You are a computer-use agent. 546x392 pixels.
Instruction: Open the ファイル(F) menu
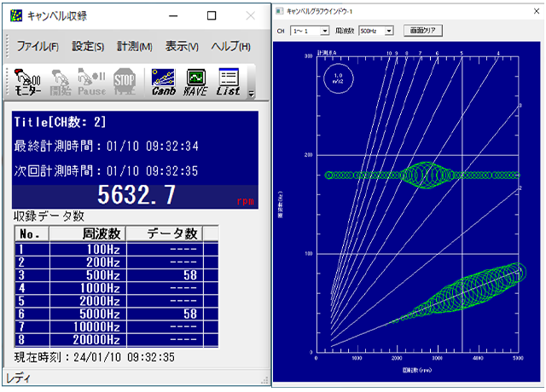click(x=38, y=46)
